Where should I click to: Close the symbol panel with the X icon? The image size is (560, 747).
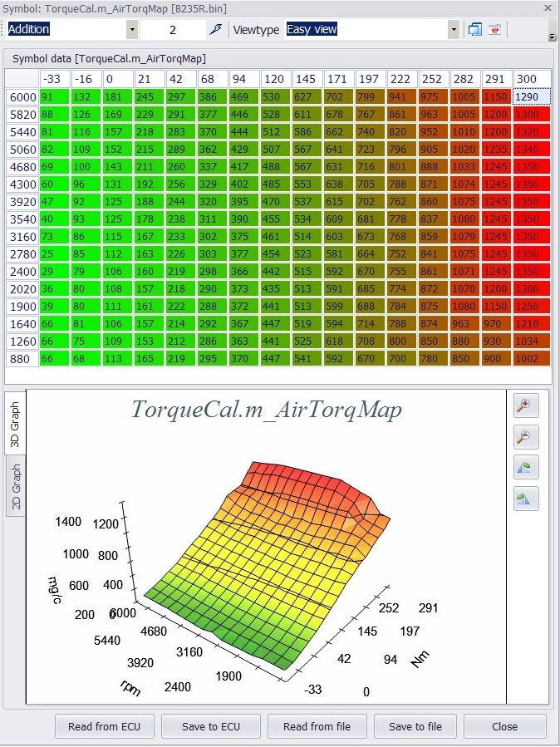click(x=548, y=7)
